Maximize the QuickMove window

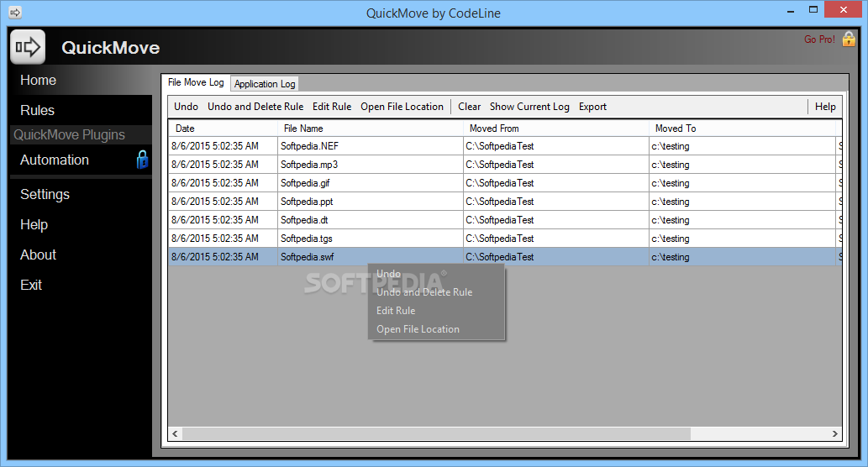click(x=813, y=9)
